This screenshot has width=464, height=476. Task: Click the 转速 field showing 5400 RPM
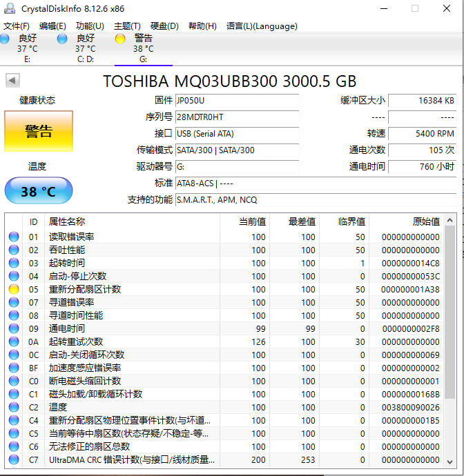[x=423, y=134]
